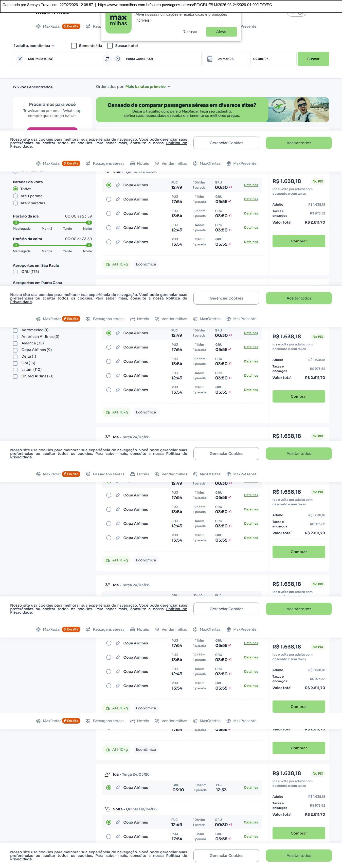The width and height of the screenshot is (342, 868).
Task: Check the Buscar hotel option
Action: click(110, 46)
